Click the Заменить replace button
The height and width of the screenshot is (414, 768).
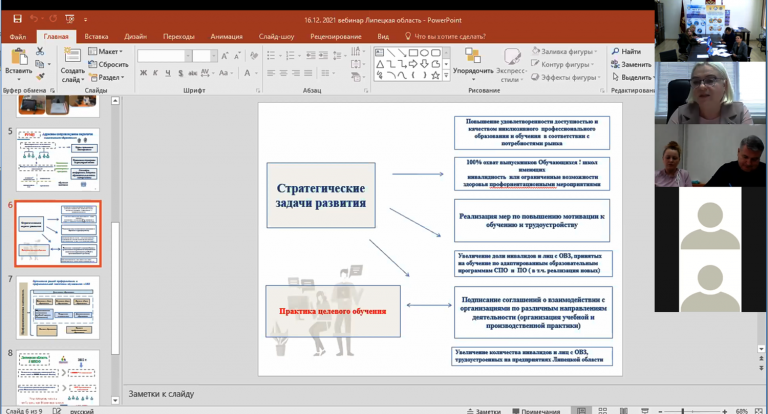click(630, 64)
